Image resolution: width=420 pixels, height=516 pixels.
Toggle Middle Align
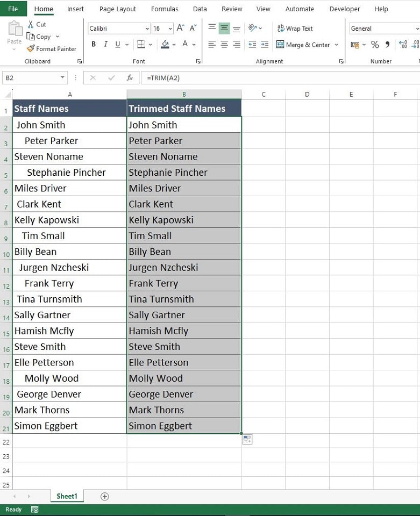pyautogui.click(x=224, y=28)
